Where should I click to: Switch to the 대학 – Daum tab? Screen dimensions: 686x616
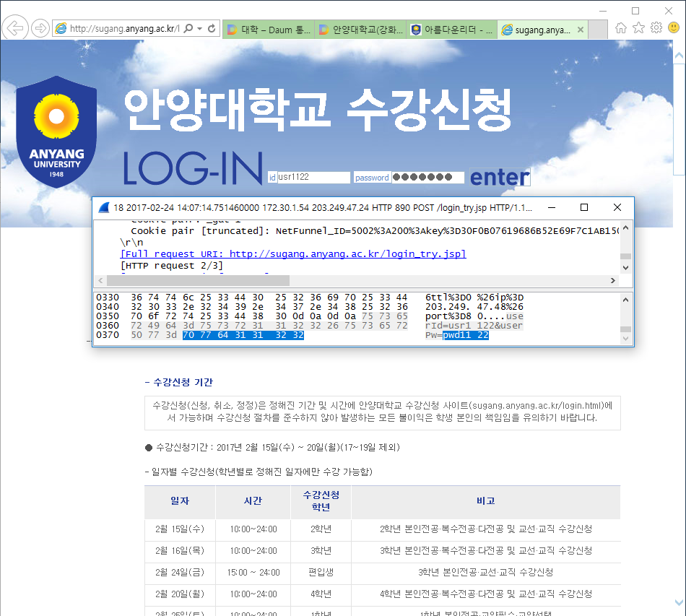click(x=269, y=30)
